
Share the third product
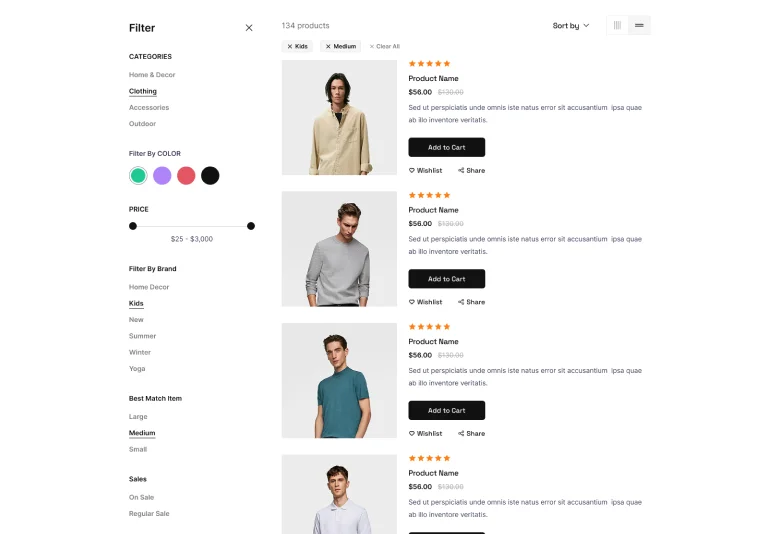click(471, 433)
